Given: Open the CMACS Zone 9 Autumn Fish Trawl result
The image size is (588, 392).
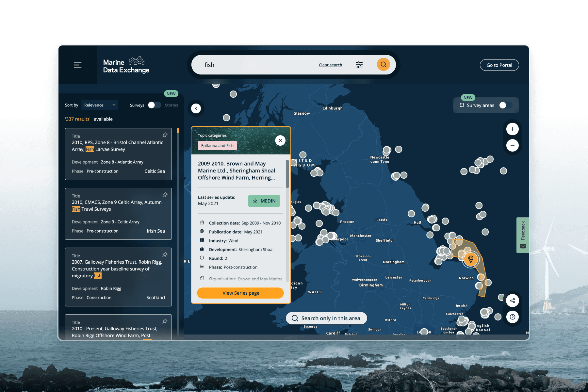Looking at the screenshot, I should [x=118, y=214].
